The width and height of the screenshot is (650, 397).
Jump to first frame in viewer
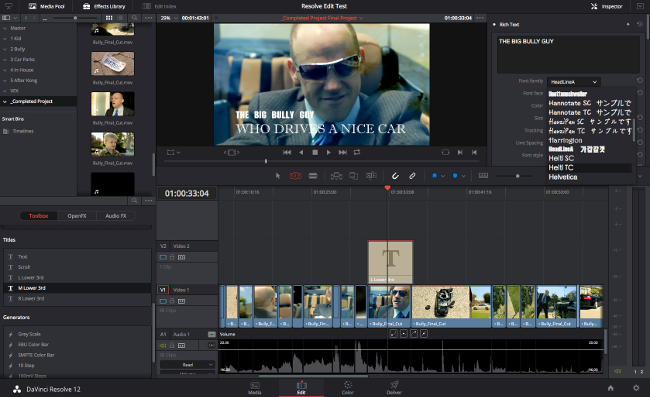click(287, 153)
